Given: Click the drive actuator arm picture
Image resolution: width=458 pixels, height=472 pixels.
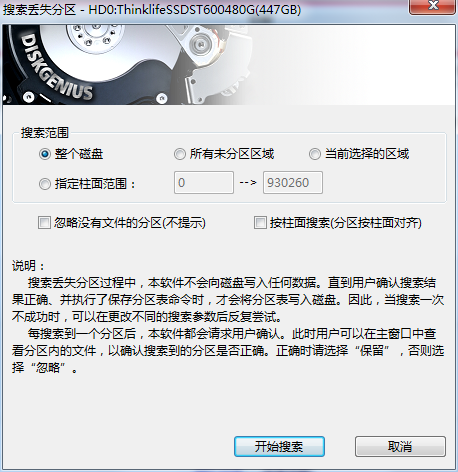Looking at the screenshot, I should [213, 63].
